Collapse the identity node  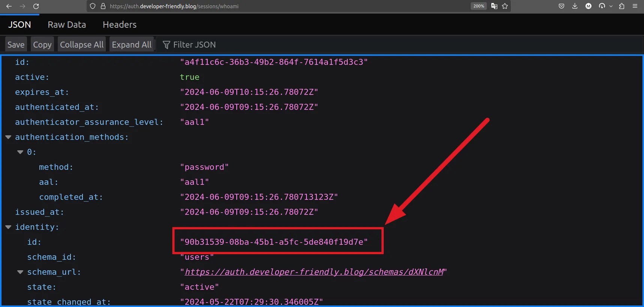point(8,227)
